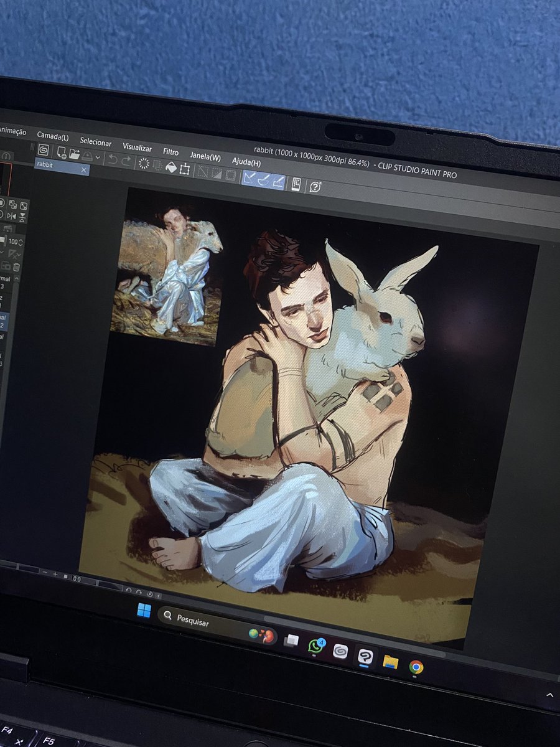560x747 pixels.
Task: Toggle snap to special ruler
Action: click(x=263, y=179)
